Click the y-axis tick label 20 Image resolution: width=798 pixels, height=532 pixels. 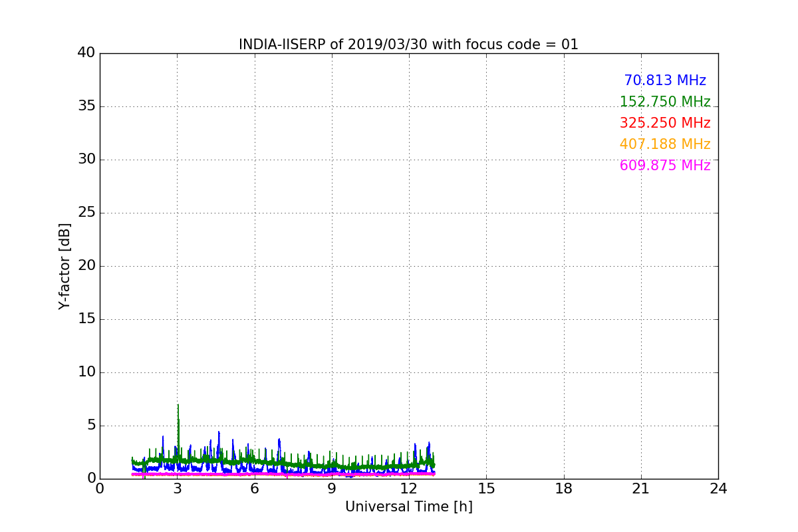pyautogui.click(x=86, y=266)
